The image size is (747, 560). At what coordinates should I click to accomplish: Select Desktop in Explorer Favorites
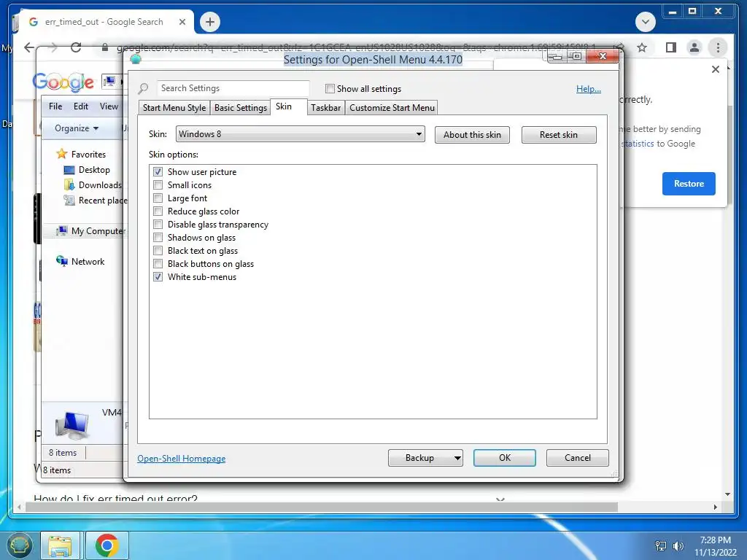click(x=87, y=169)
